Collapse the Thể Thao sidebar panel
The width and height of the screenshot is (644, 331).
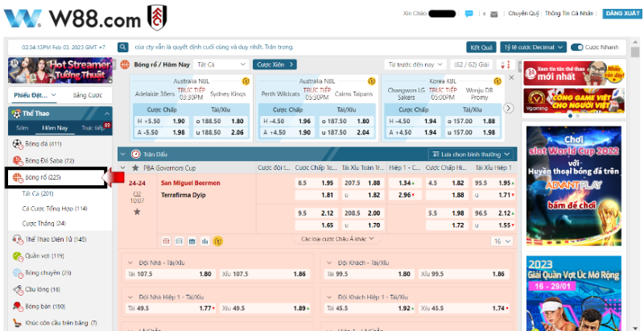107,114
